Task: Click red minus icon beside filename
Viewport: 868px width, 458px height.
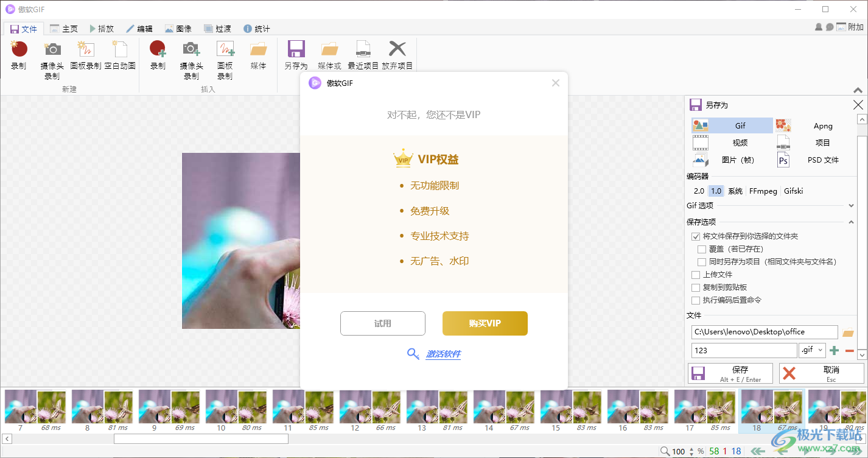Action: (850, 350)
